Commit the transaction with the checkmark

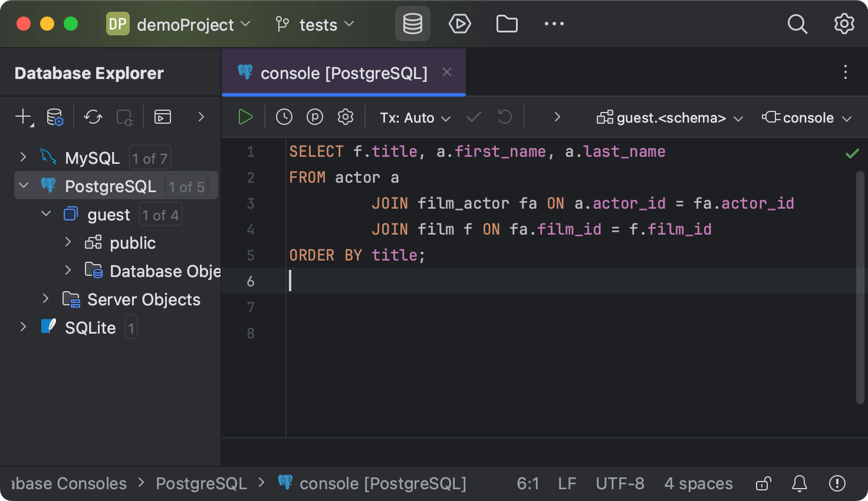[x=474, y=117]
